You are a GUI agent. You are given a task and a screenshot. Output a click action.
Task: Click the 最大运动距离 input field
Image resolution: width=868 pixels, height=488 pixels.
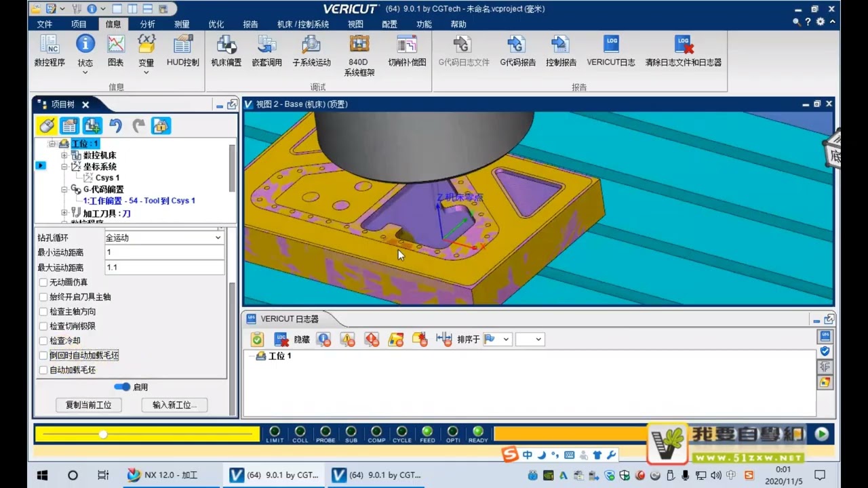164,267
